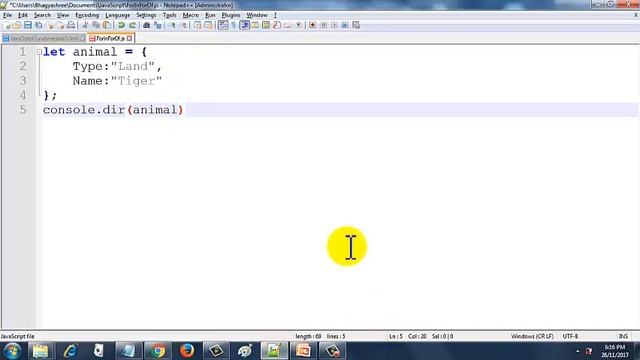Viewport: 640px width, 360px height.
Task: Collapse the fold marker on line 1
Action: [39, 52]
